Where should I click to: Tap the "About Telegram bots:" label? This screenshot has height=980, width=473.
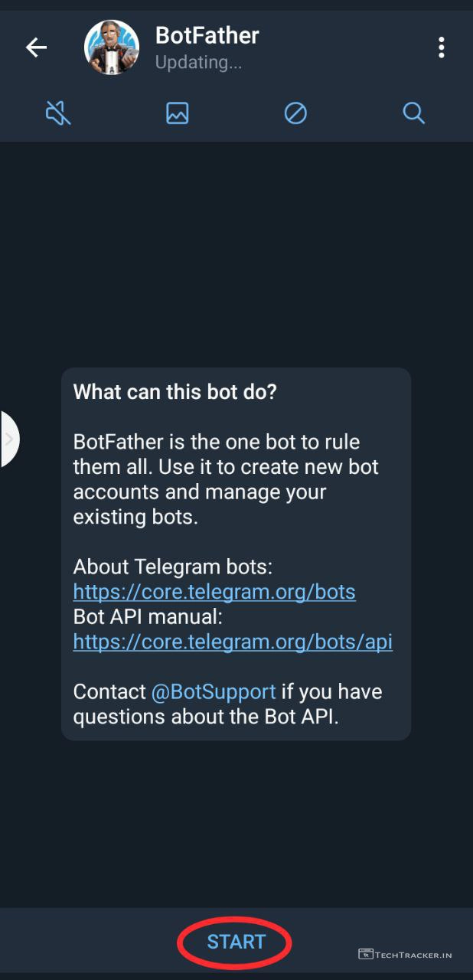(173, 567)
